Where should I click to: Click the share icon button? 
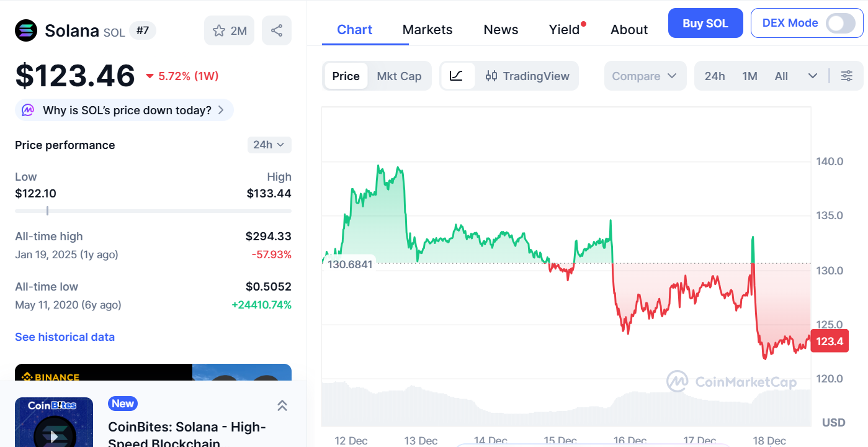coord(277,30)
